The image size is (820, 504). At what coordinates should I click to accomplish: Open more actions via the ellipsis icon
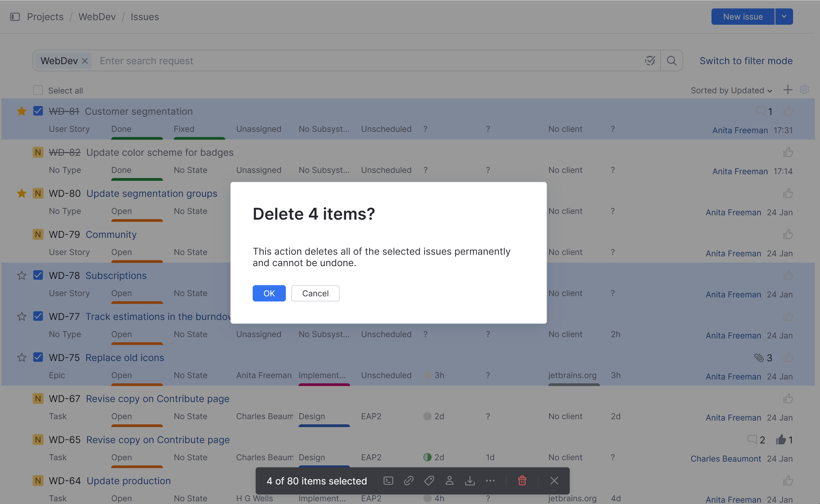pyautogui.click(x=490, y=481)
